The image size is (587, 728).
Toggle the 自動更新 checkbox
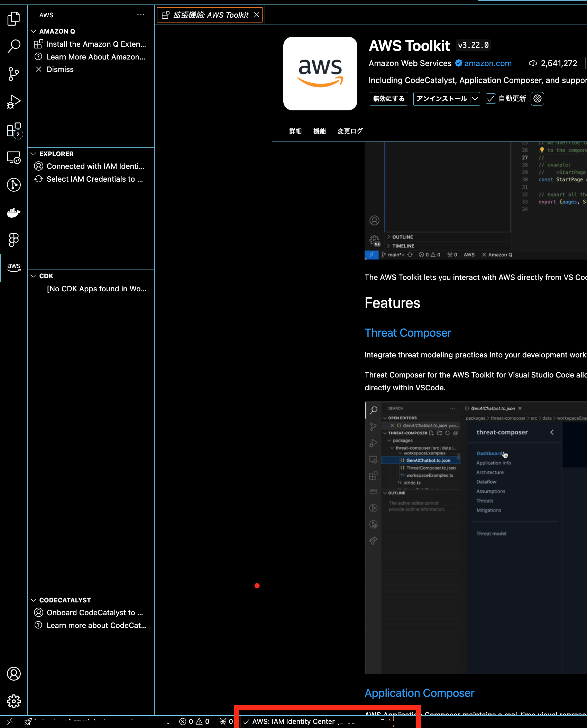coord(491,99)
